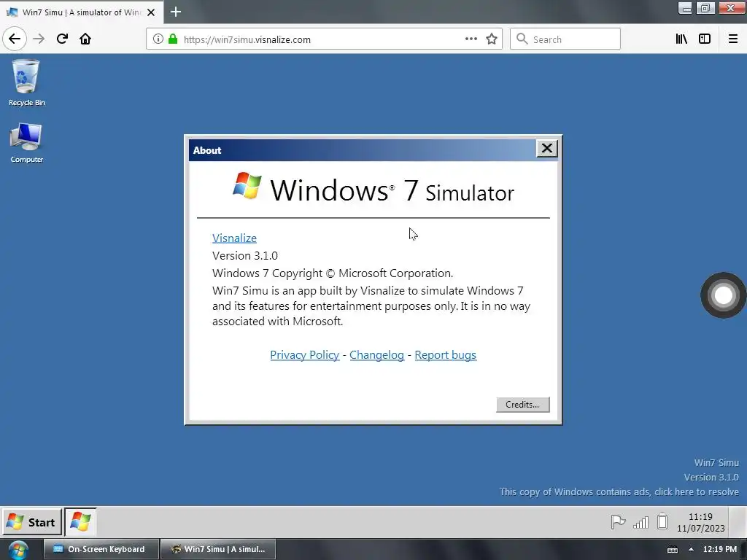Click the browser forward arrow
Screen dimensions: 747x560
click(39, 39)
